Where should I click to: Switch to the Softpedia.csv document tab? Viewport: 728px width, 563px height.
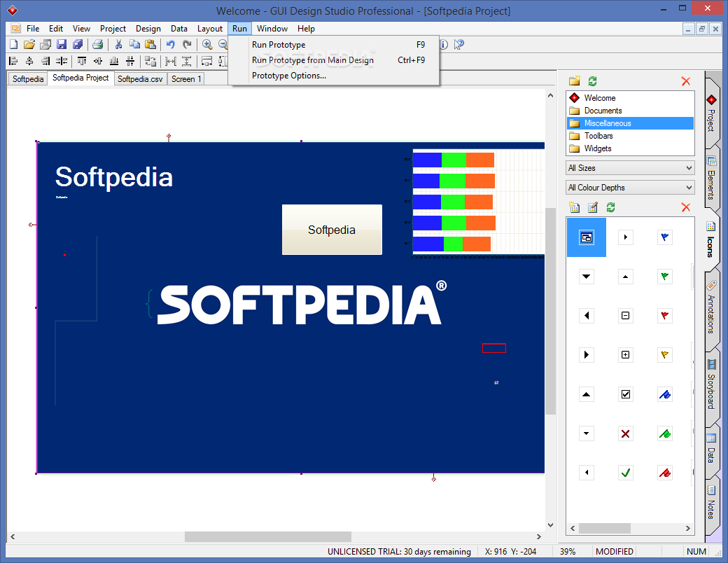click(140, 79)
